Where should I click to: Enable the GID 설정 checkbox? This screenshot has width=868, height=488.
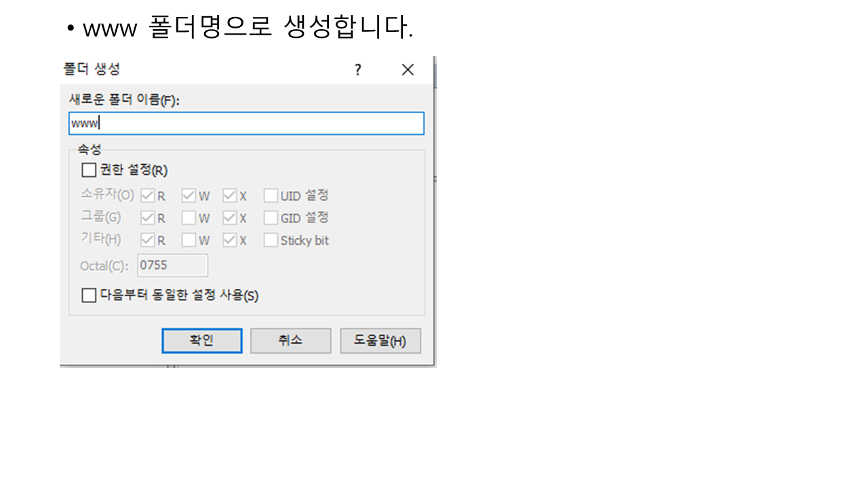pyautogui.click(x=271, y=218)
